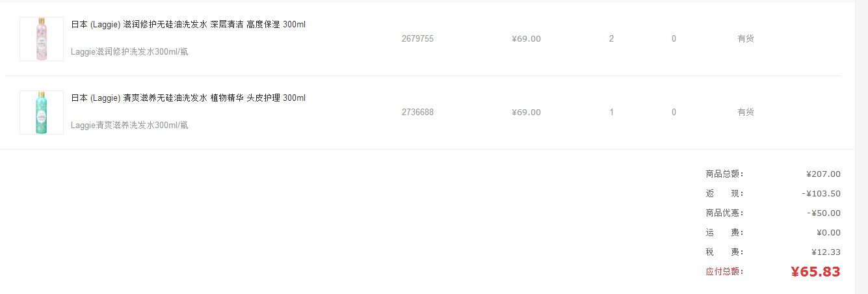This screenshot has width=868, height=294.
Task: Click the 税费 amount ¥12.33
Action: pyautogui.click(x=826, y=252)
